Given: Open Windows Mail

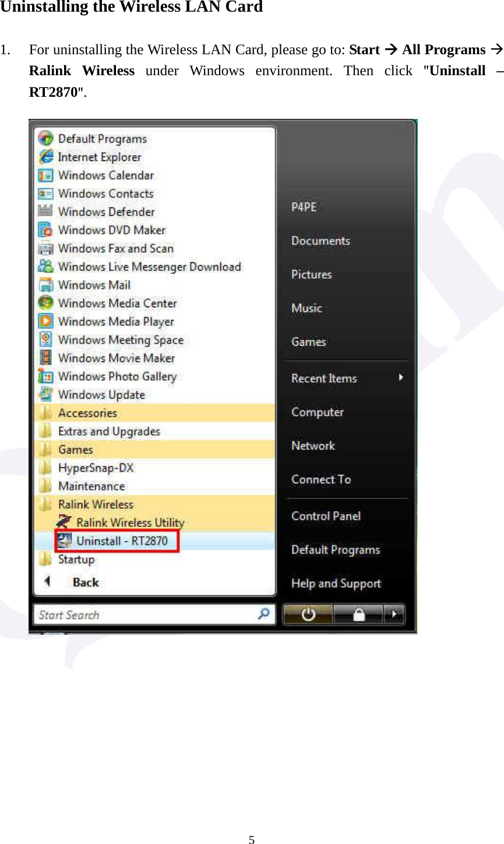Looking at the screenshot, I should click(x=94, y=284).
